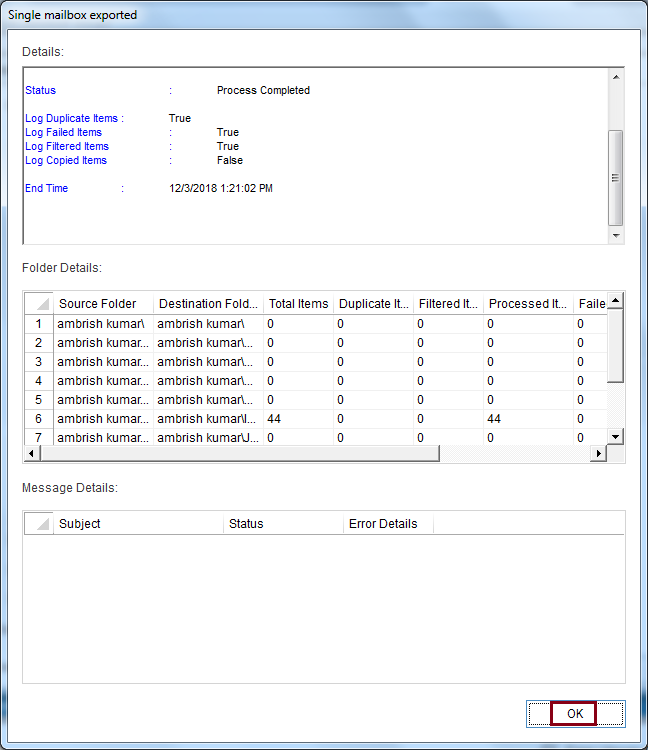Select row 2 header in Folder Details
Screen dimensions: 648x750
coord(39,343)
